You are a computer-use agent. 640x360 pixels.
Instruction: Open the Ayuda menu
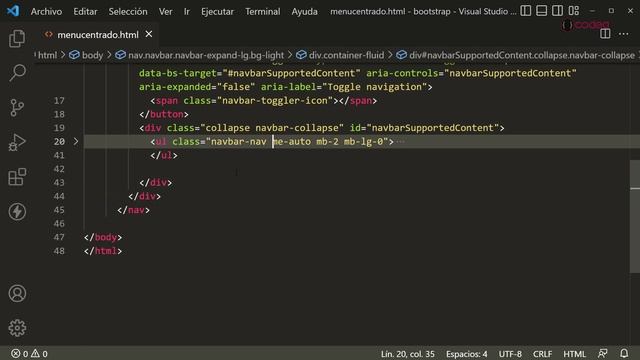pyautogui.click(x=304, y=11)
